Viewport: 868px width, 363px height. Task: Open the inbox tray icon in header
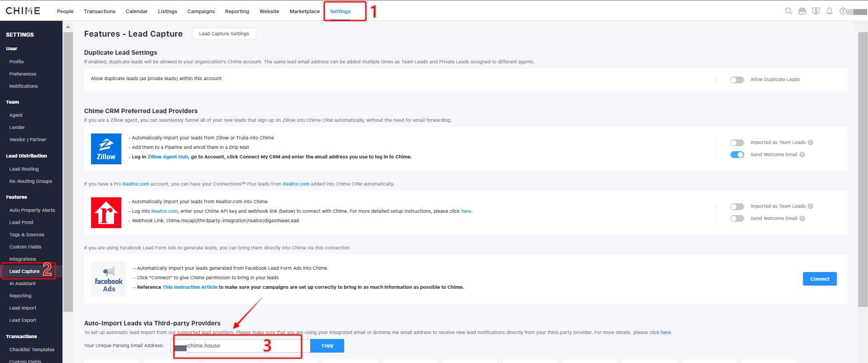tap(802, 11)
